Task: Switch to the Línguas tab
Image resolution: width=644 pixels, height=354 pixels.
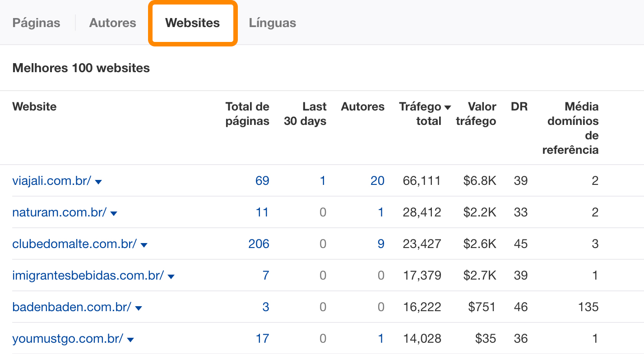Action: coord(272,23)
